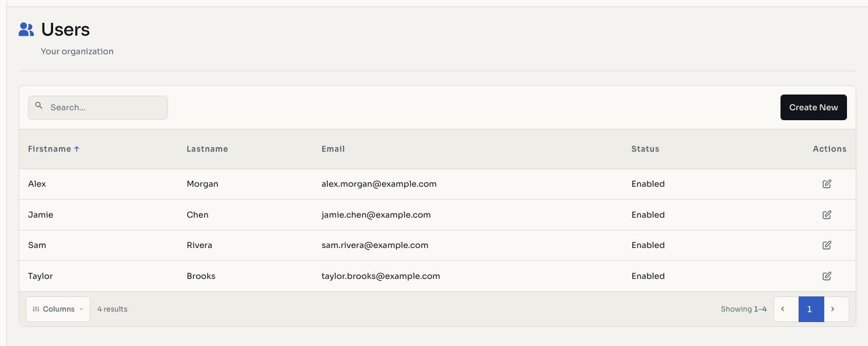Go to the next page with the right chevron

pos(832,309)
